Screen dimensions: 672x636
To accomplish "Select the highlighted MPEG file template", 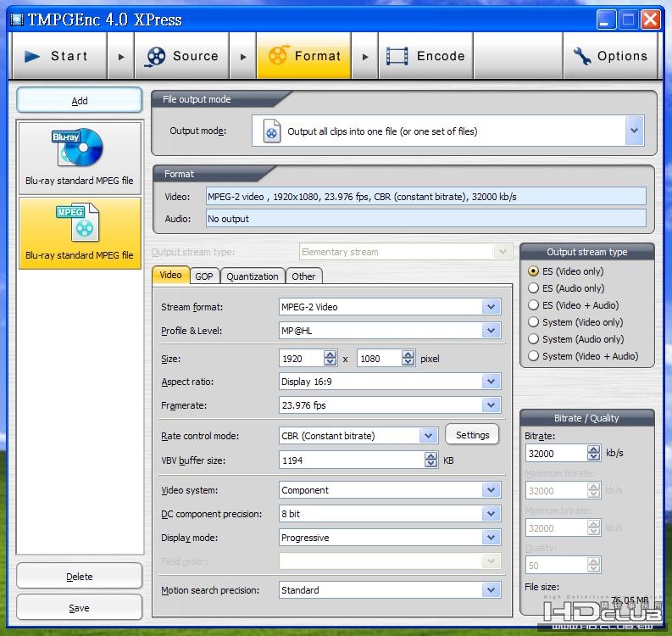I will (x=80, y=232).
